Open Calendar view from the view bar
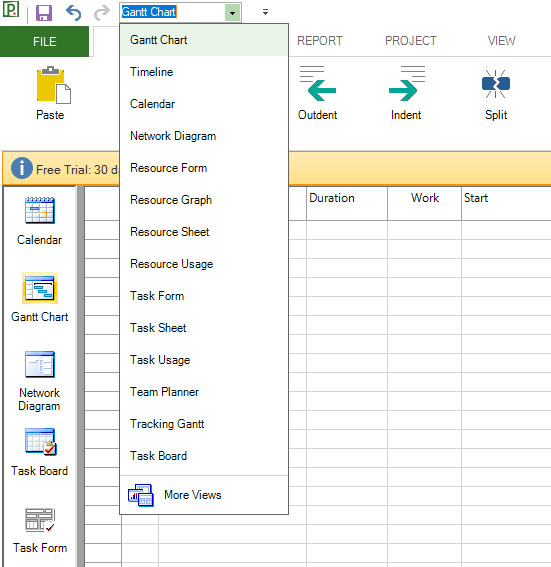 point(39,221)
